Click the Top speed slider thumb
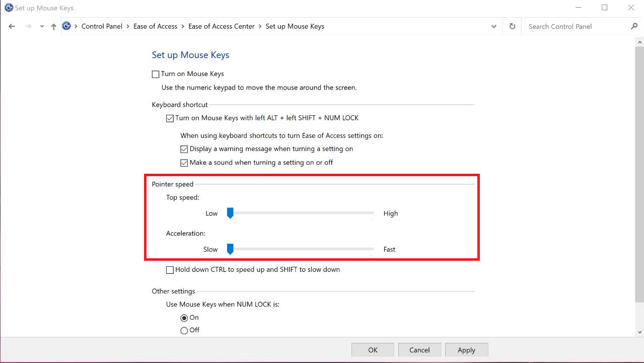This screenshot has width=644, height=363. [230, 213]
